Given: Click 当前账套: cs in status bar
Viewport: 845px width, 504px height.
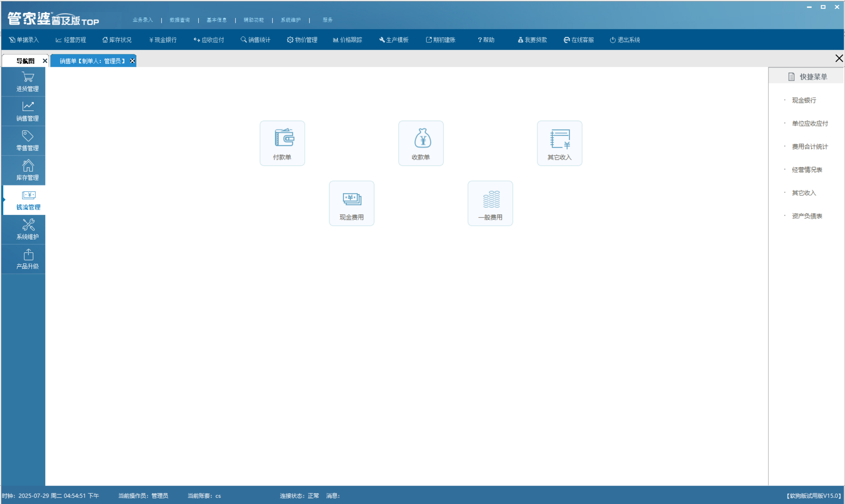Looking at the screenshot, I should pos(204,496).
